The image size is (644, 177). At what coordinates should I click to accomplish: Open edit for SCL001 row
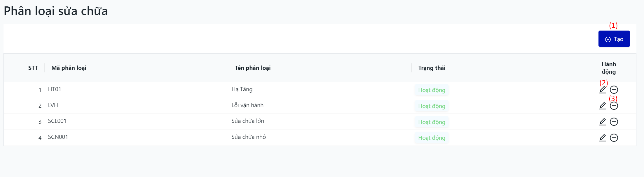(x=603, y=122)
